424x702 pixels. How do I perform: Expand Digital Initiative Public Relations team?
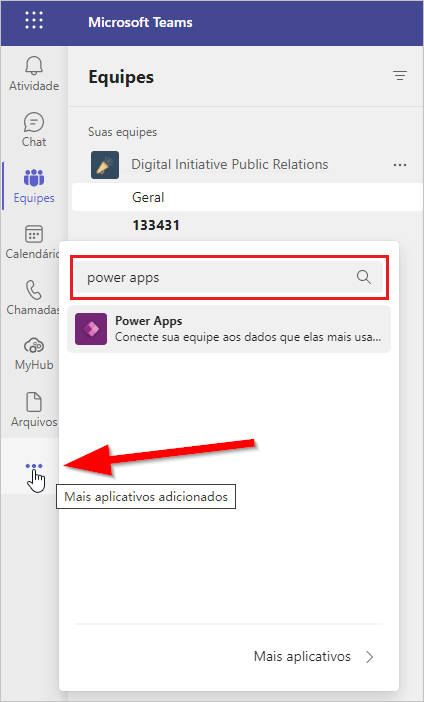tap(229, 164)
